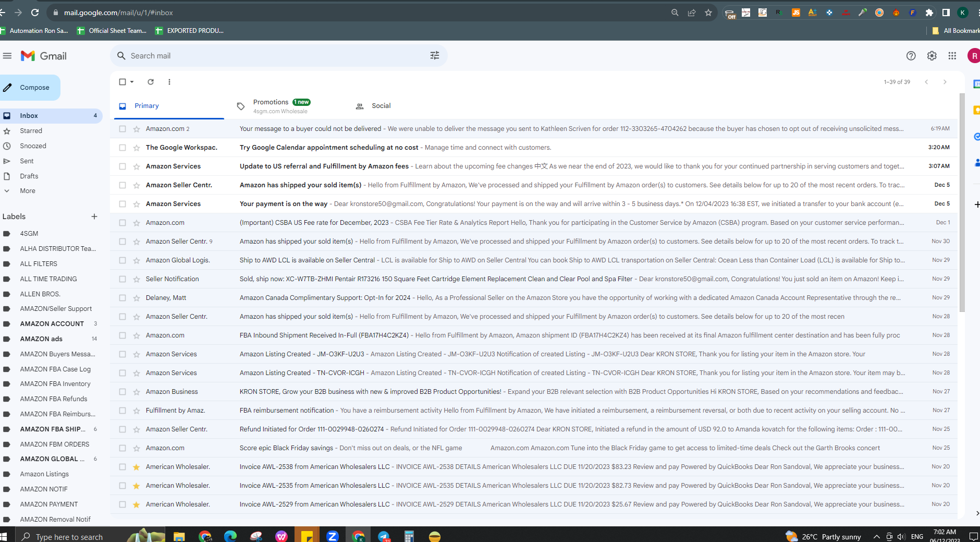Open the 'Automation Ron Sa...' bookmark

click(34, 31)
